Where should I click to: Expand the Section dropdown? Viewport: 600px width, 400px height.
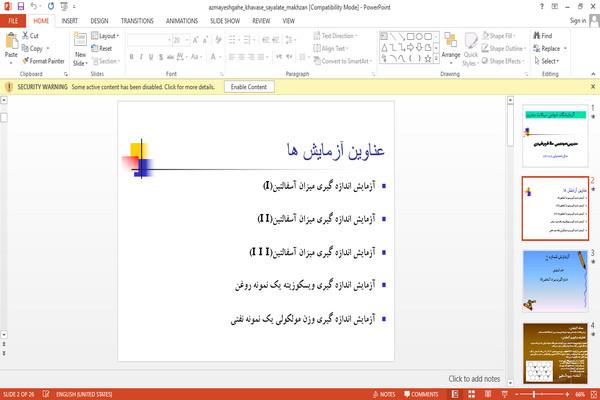pos(106,61)
